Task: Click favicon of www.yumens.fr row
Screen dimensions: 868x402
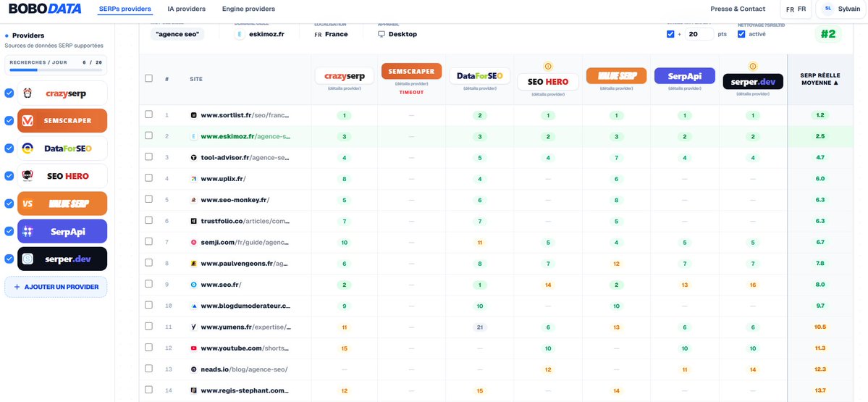Action: (x=194, y=327)
